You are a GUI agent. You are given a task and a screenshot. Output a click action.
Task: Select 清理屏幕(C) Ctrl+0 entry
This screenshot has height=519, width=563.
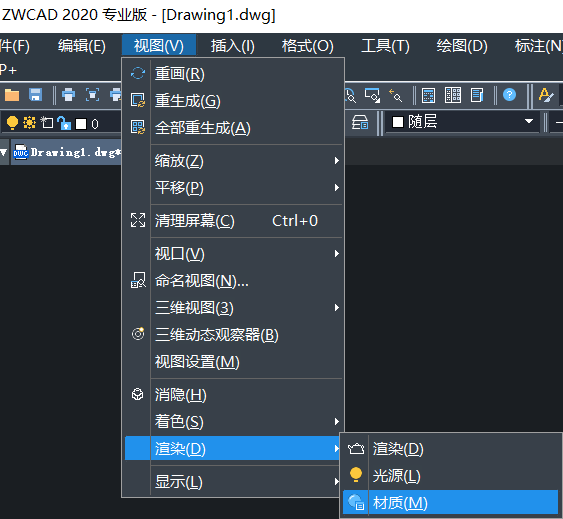(233, 221)
